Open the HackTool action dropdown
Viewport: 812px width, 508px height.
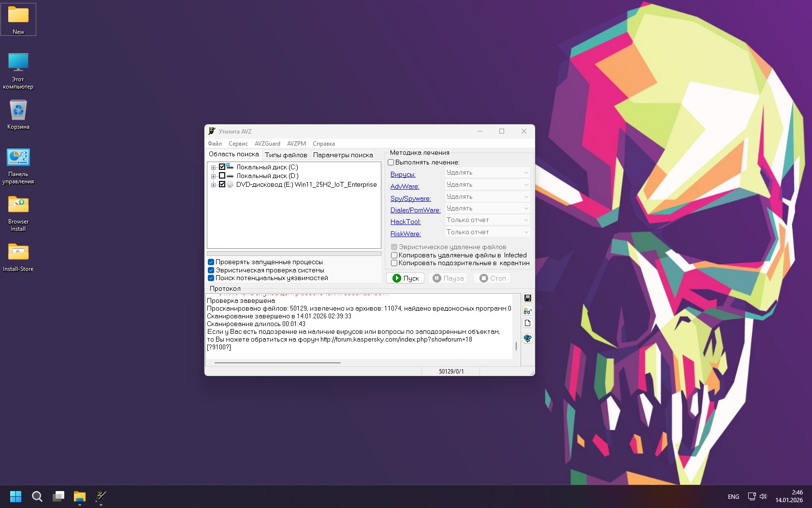pyautogui.click(x=487, y=220)
